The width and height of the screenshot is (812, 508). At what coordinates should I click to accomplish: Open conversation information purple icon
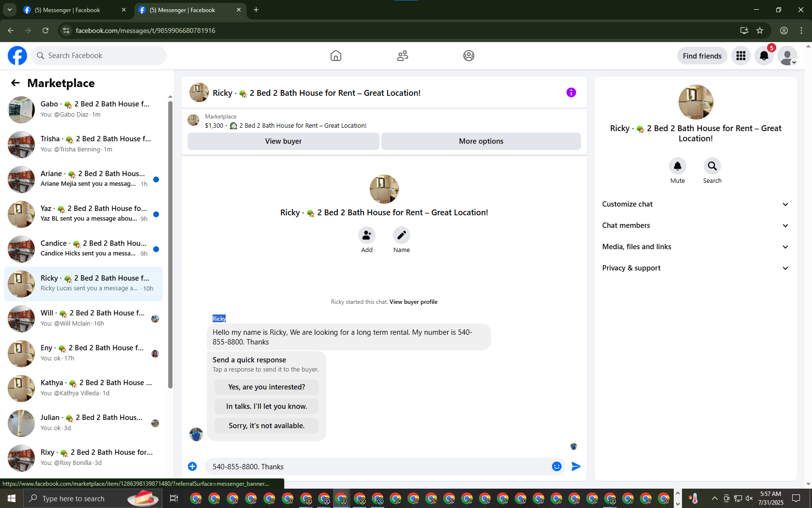point(571,92)
